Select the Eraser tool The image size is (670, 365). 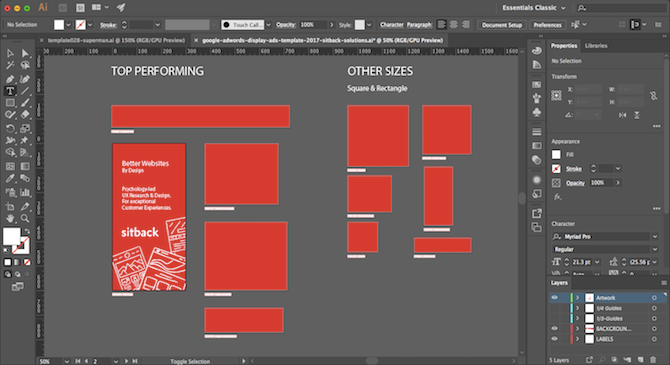[x=25, y=115]
